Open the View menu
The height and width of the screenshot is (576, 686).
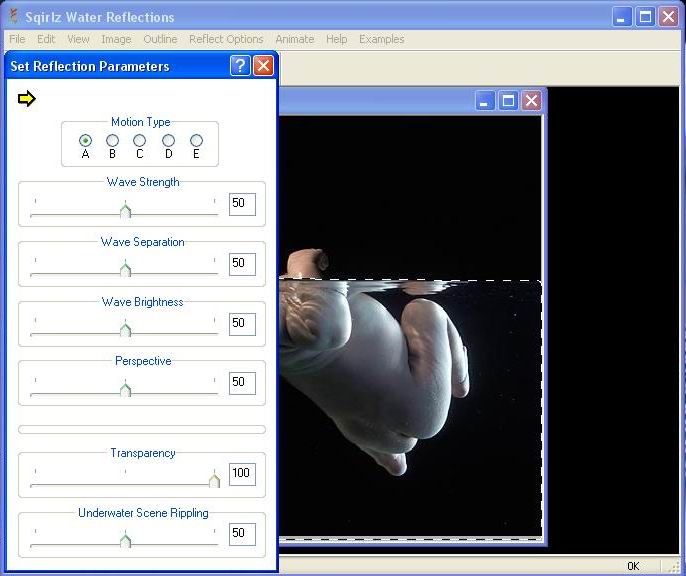click(x=78, y=39)
